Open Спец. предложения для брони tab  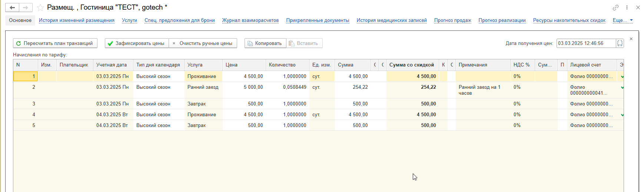click(x=180, y=20)
